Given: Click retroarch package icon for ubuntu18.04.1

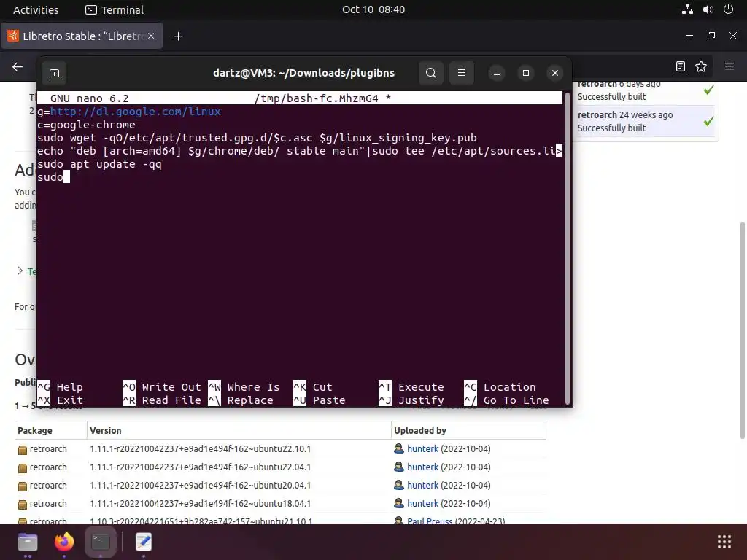Looking at the screenshot, I should pyautogui.click(x=23, y=505).
